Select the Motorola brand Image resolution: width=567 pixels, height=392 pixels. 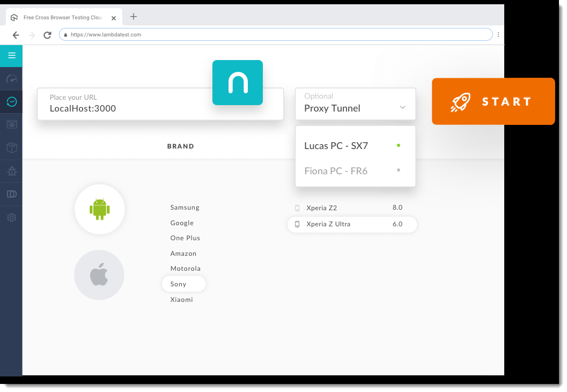[186, 269]
